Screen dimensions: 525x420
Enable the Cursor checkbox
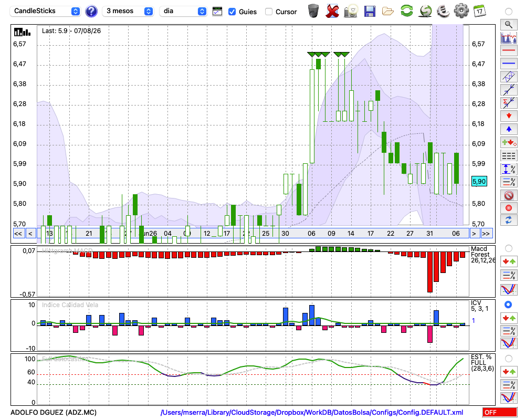(268, 12)
